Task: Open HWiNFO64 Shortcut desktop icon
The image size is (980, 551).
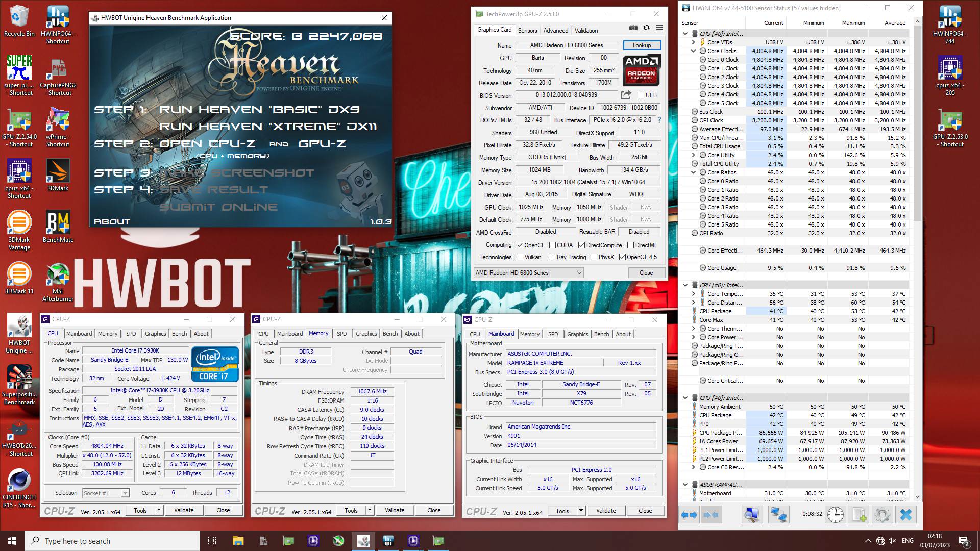Action: pyautogui.click(x=58, y=24)
